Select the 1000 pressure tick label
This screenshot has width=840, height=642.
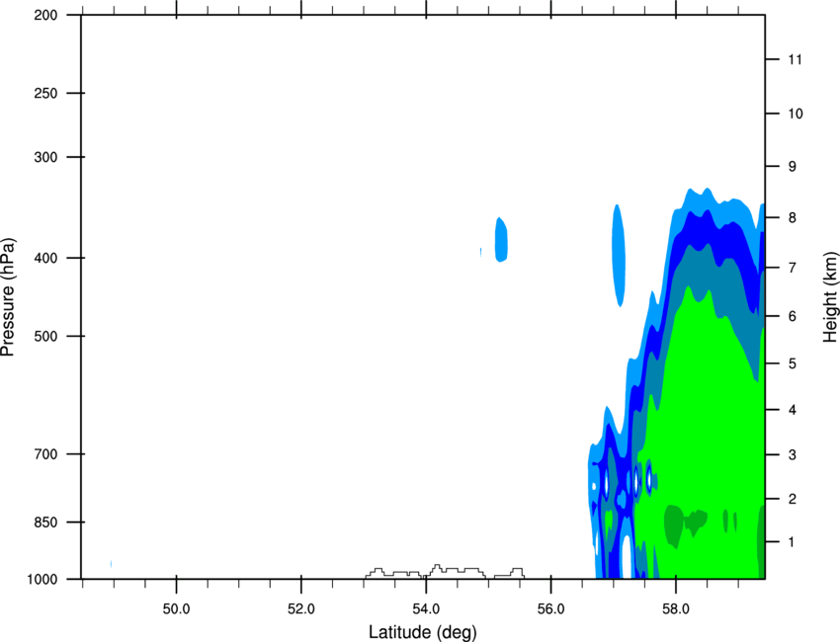(42, 579)
